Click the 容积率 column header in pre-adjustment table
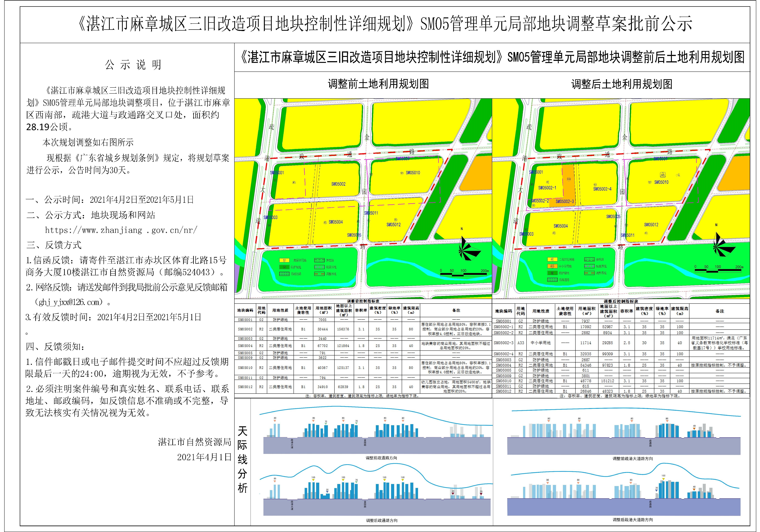760x532 pixels. [x=361, y=310]
